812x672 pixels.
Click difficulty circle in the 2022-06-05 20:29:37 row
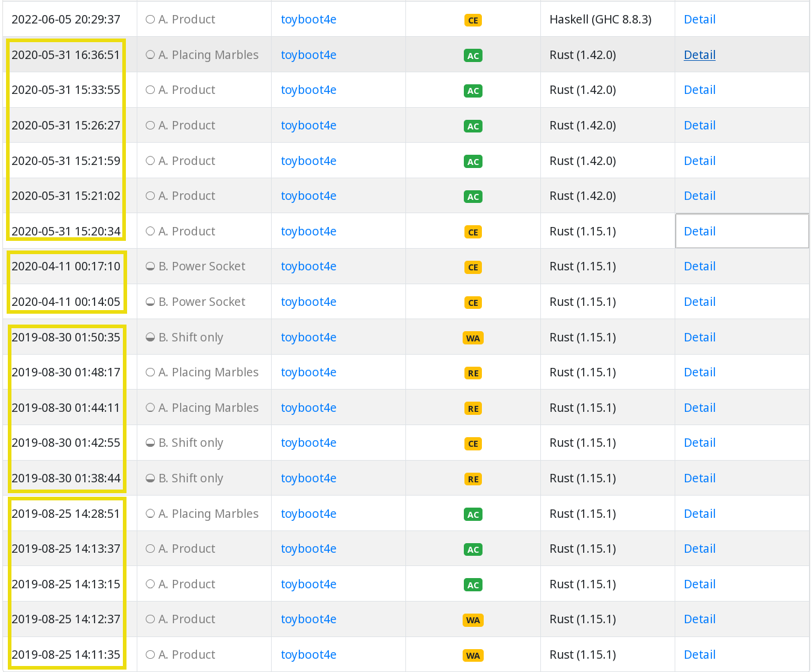150,19
